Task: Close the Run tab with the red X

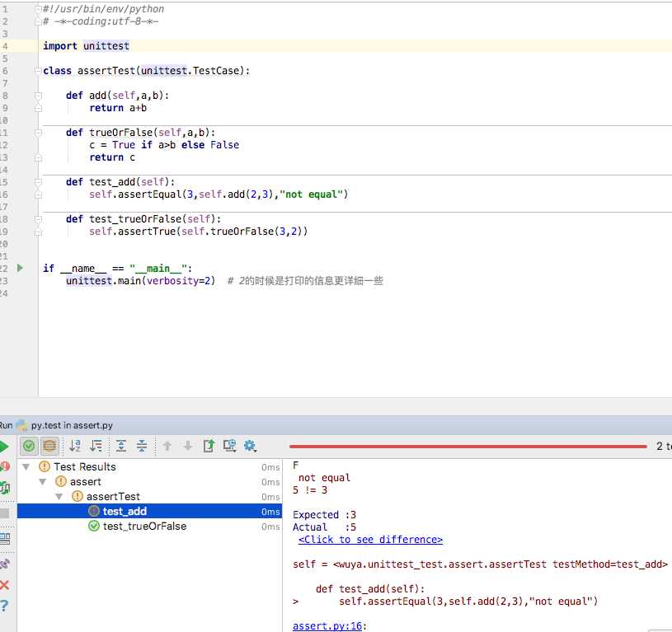Action: [x=5, y=585]
